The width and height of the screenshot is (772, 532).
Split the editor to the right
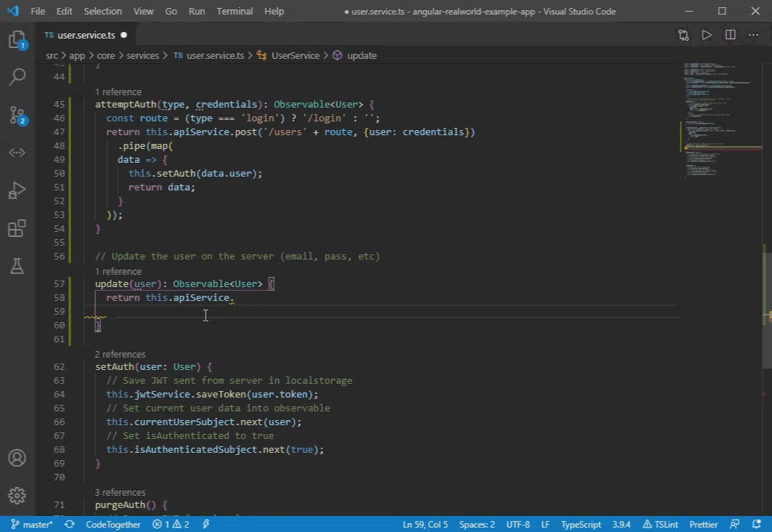730,35
